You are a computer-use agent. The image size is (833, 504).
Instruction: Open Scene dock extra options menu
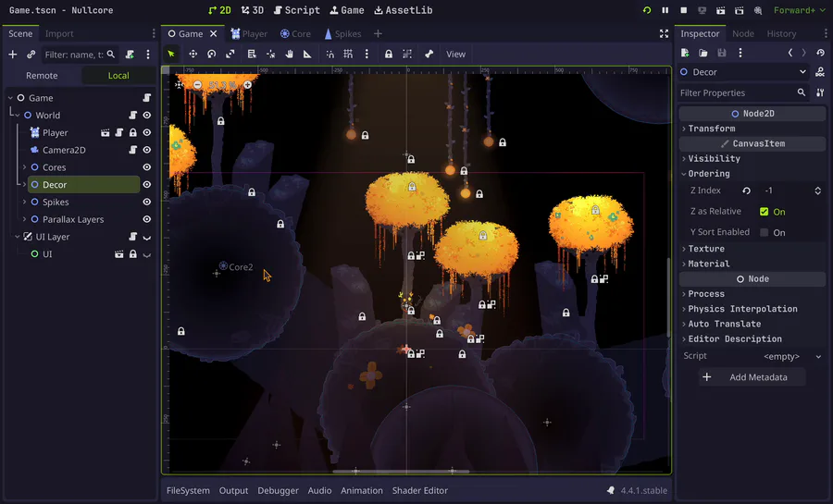[148, 55]
